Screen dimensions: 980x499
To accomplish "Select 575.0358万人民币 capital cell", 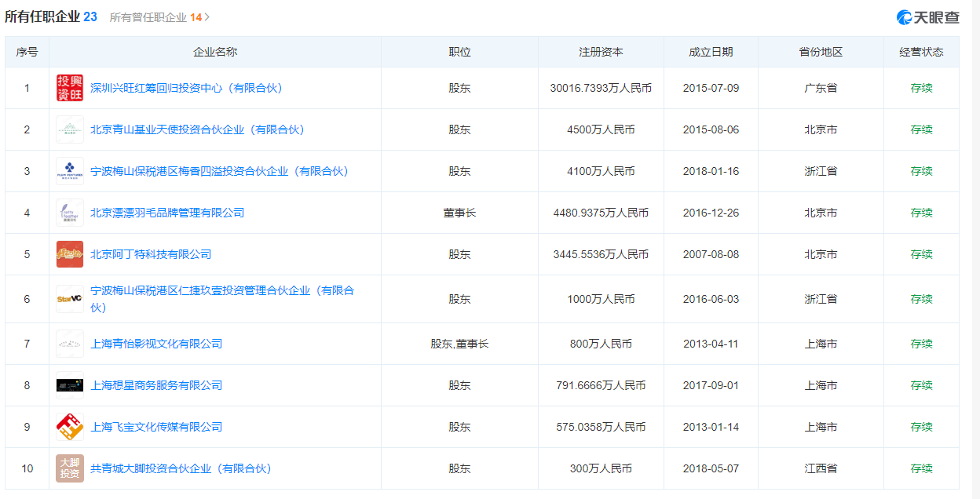I will click(x=601, y=427).
